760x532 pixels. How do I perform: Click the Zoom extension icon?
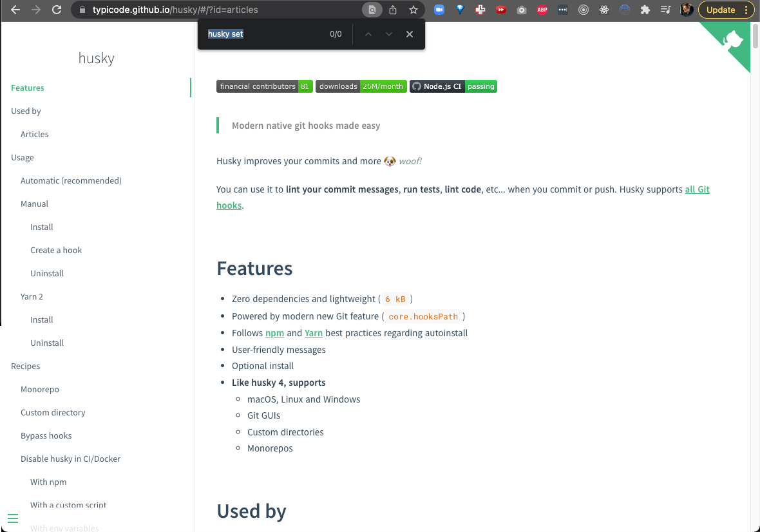point(439,10)
